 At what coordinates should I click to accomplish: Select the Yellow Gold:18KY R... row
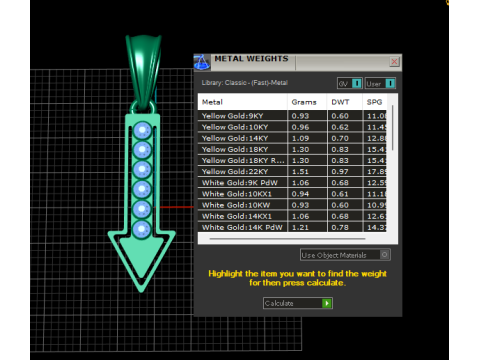[292, 160]
